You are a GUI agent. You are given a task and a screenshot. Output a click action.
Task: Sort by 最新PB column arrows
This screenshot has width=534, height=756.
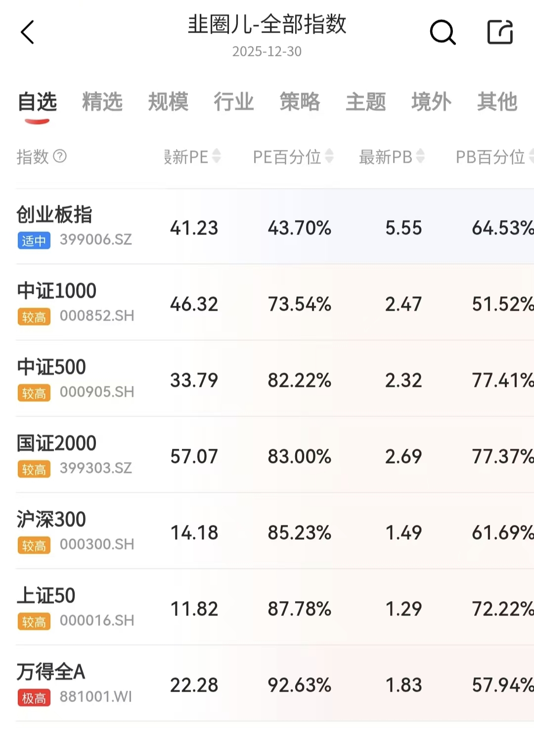pyautogui.click(x=420, y=156)
